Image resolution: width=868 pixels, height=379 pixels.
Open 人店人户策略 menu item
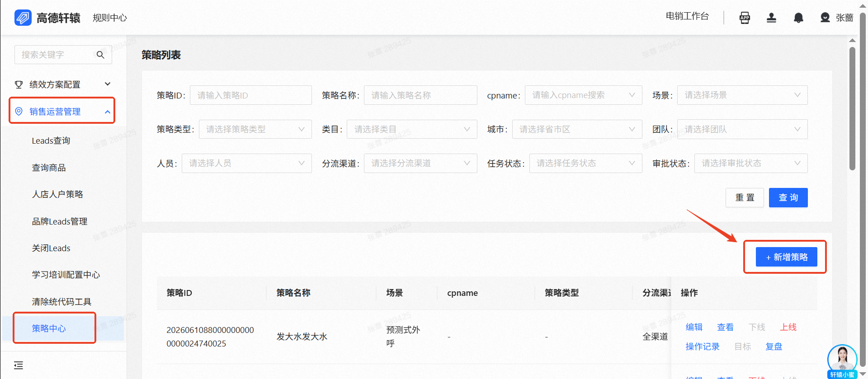click(x=57, y=194)
